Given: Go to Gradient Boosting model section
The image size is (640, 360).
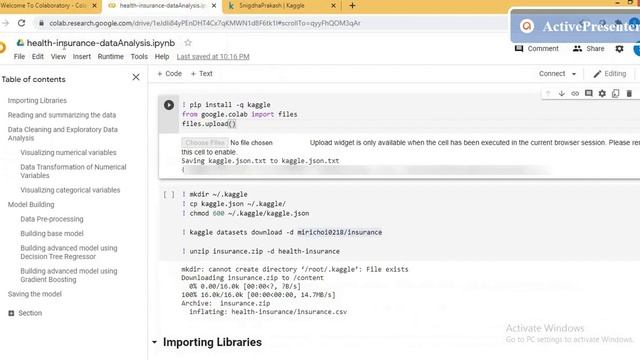Looking at the screenshot, I should [69, 275].
